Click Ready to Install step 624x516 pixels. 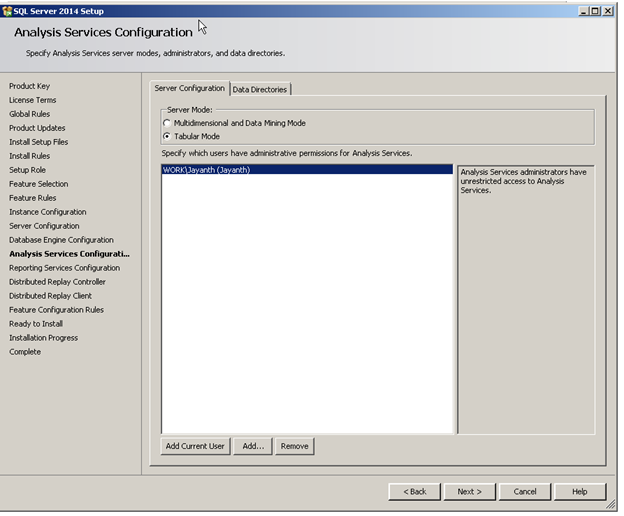pyautogui.click(x=36, y=324)
